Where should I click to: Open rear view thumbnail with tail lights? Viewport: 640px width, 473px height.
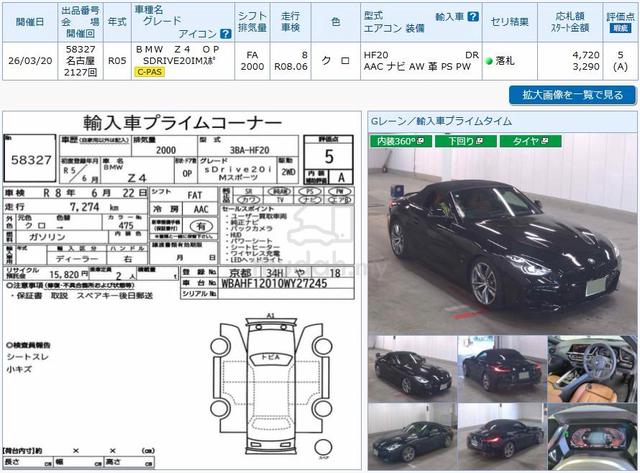tap(502, 369)
